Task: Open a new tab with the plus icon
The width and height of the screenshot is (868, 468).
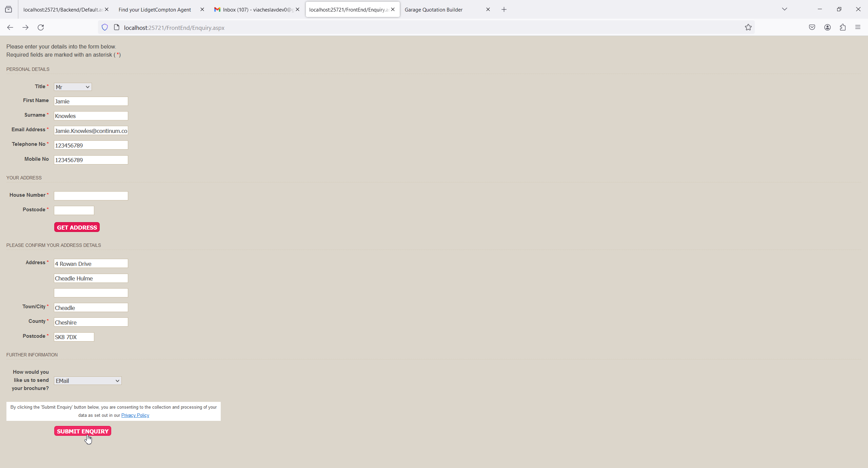Action: (504, 9)
